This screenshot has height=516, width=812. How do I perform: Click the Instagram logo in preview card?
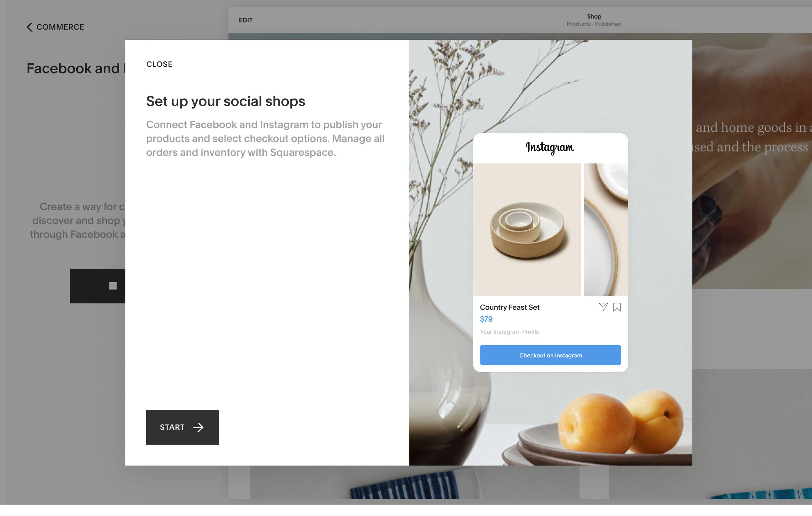[x=550, y=148]
